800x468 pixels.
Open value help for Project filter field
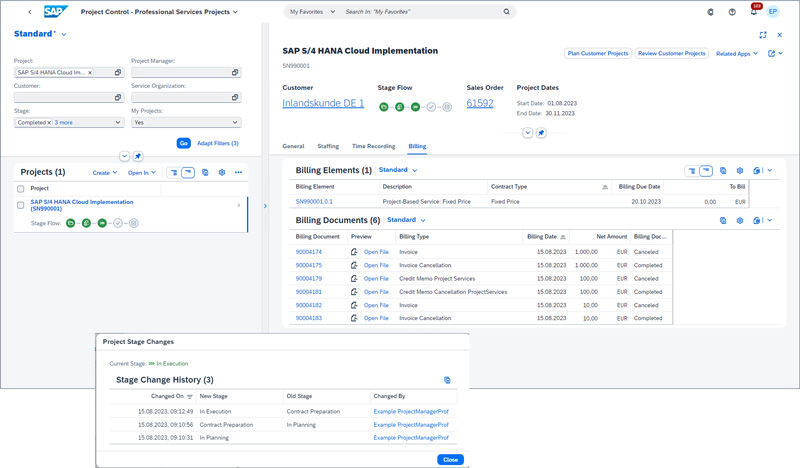pos(118,72)
